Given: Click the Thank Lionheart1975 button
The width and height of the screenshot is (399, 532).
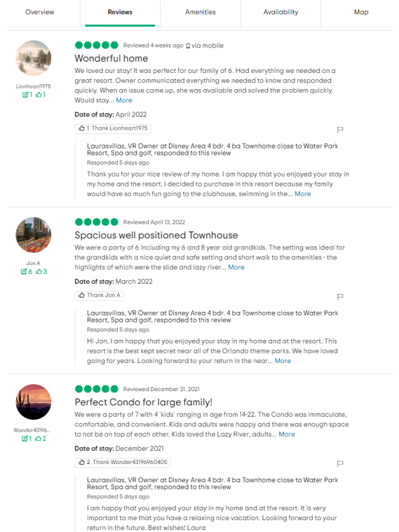Looking at the screenshot, I should 113,128.
